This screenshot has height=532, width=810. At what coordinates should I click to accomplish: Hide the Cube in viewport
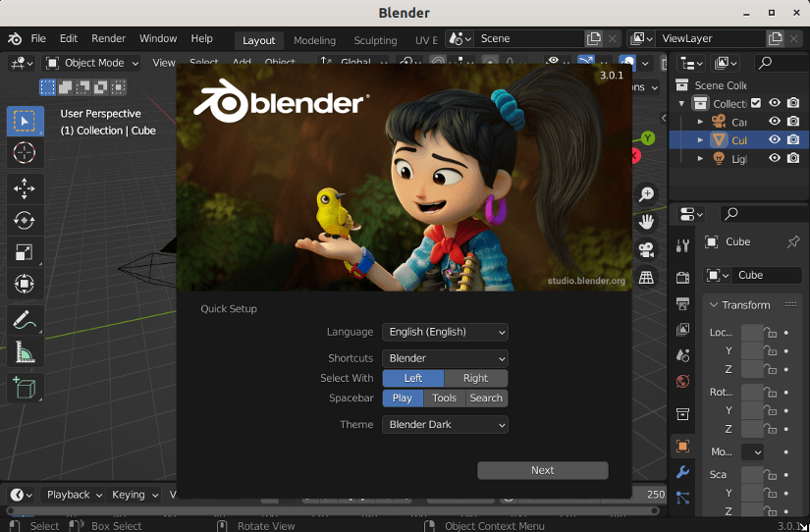[775, 140]
